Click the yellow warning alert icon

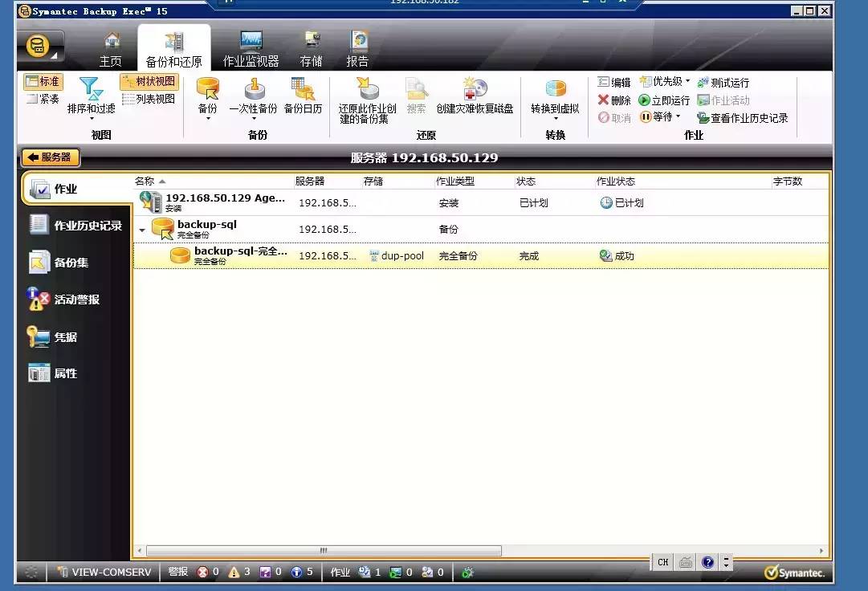pyautogui.click(x=234, y=573)
